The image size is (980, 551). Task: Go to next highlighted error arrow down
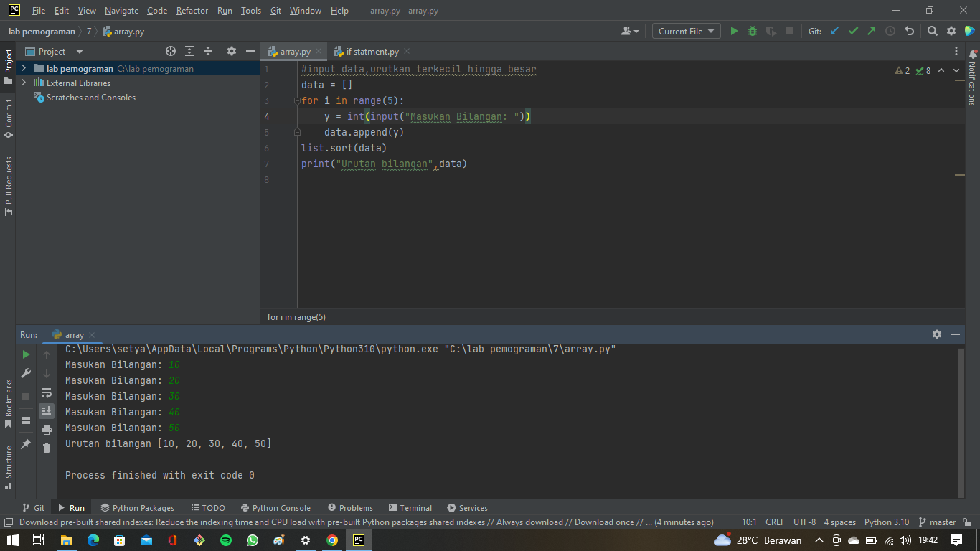(x=956, y=70)
